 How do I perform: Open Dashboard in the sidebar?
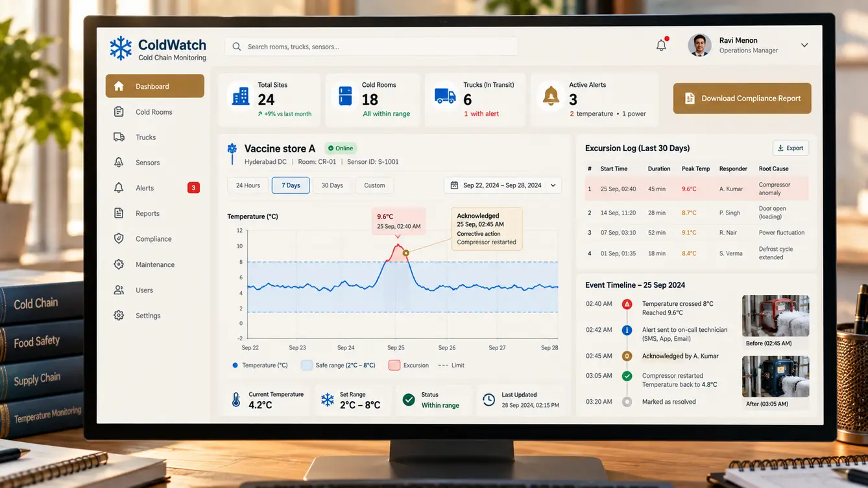coord(155,86)
